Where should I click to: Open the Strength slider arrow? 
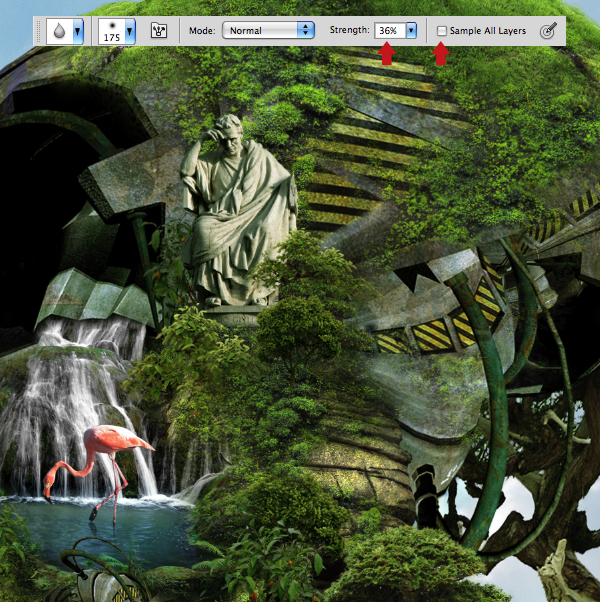pyautogui.click(x=411, y=30)
